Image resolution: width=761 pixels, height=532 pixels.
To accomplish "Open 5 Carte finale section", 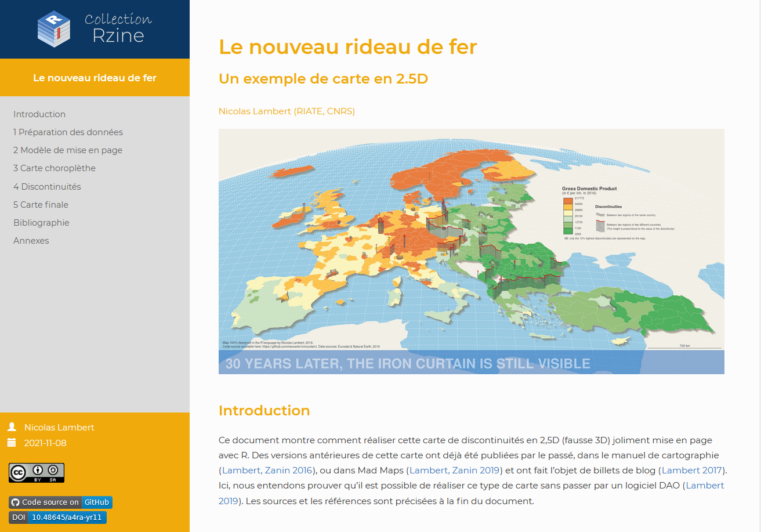I will coord(41,205).
